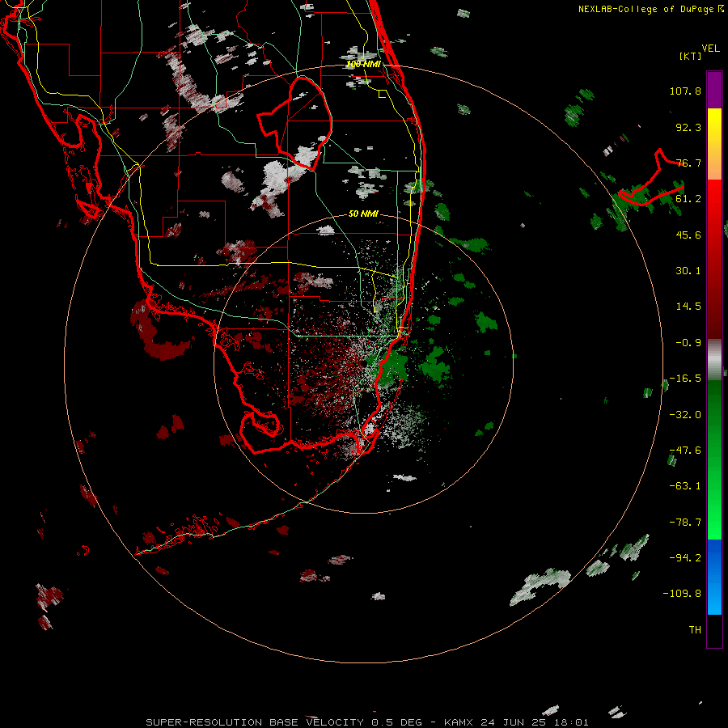Click the 14.5 velocity scale value
Image resolution: width=728 pixels, height=728 pixels.
pyautogui.click(x=688, y=307)
